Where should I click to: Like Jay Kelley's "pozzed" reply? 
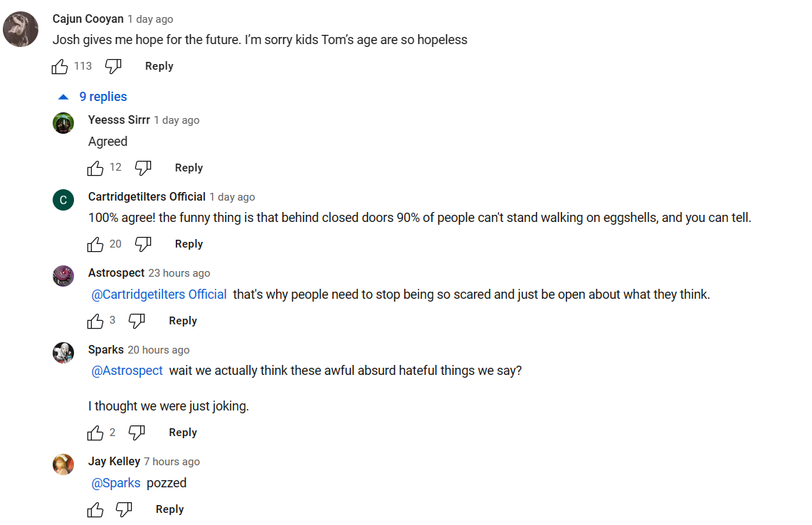pyautogui.click(x=95, y=509)
